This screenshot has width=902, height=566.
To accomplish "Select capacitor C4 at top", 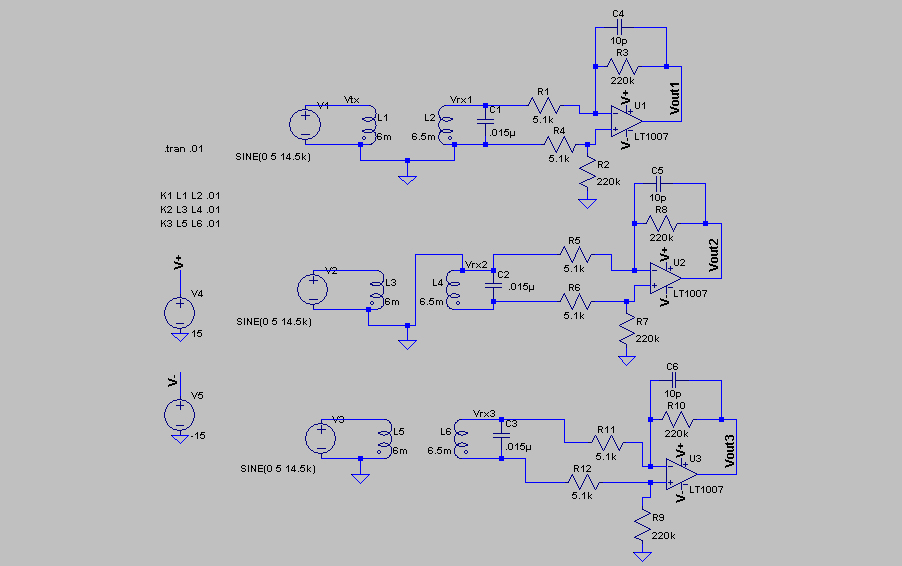I will (x=619, y=26).
